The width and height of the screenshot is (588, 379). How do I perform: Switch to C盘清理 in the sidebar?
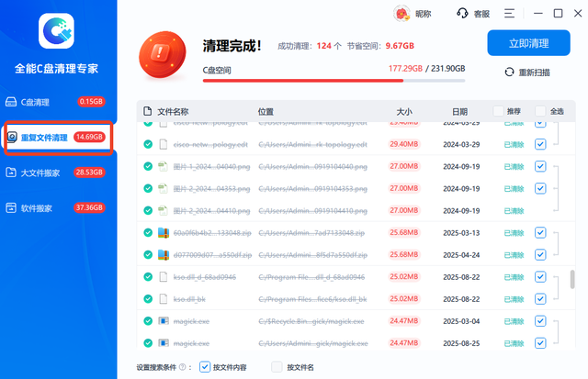pyautogui.click(x=55, y=102)
